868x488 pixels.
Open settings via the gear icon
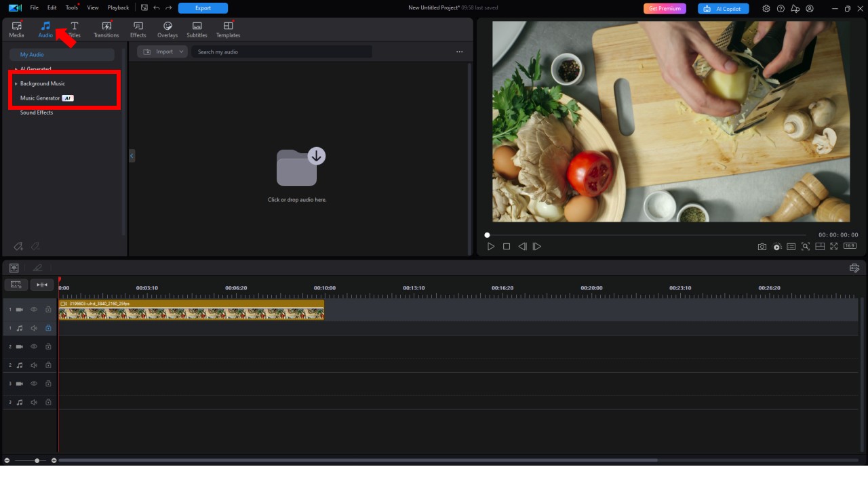[766, 9]
